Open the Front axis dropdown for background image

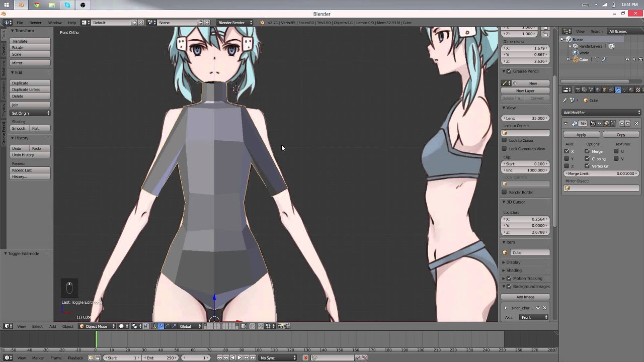(533, 317)
